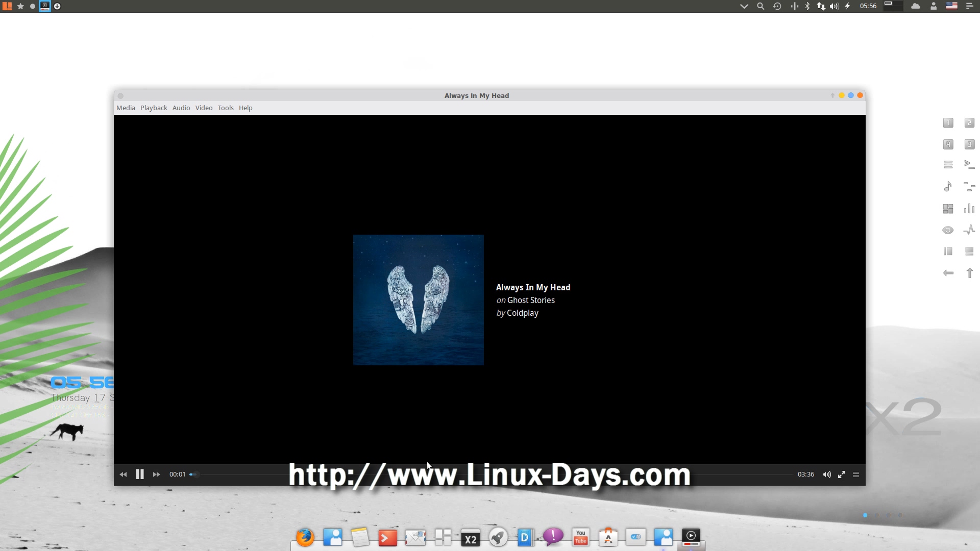980x551 pixels.
Task: Open the Help menu
Action: pos(246,108)
